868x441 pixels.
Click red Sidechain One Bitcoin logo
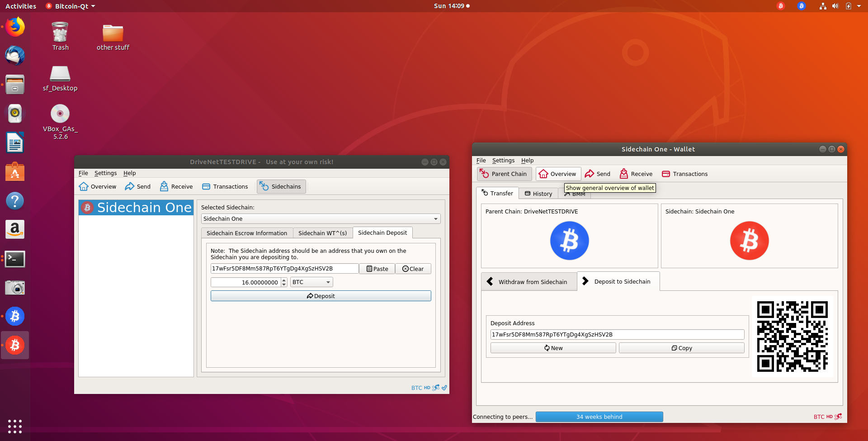[750, 241]
